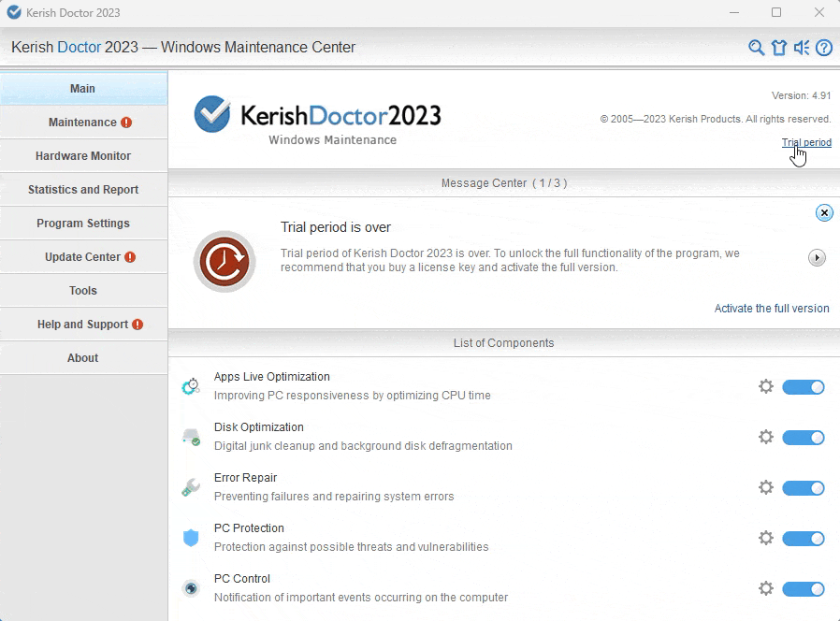This screenshot has height=621, width=840.
Task: Open the Maintenance section
Action: [83, 123]
